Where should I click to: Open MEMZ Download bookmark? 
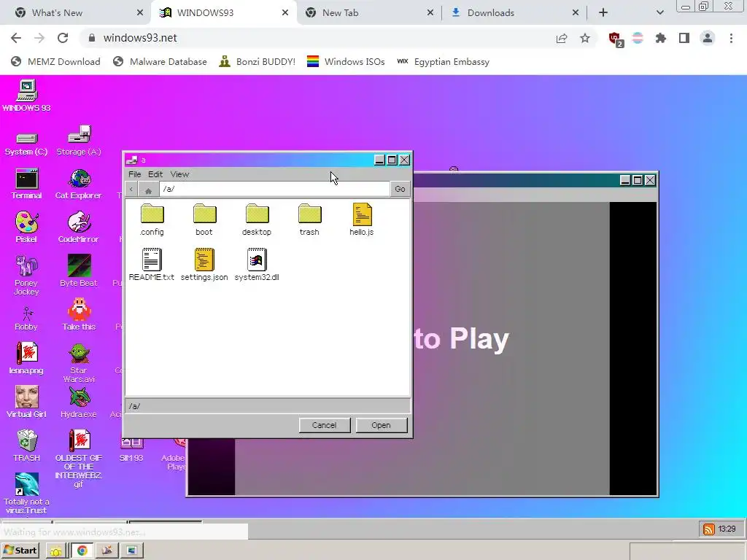tap(56, 62)
